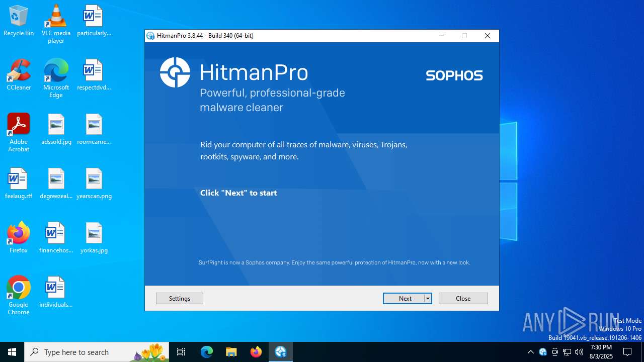Select financehos... Word document icon
Screen dimensions: 644x362
(x=56, y=238)
